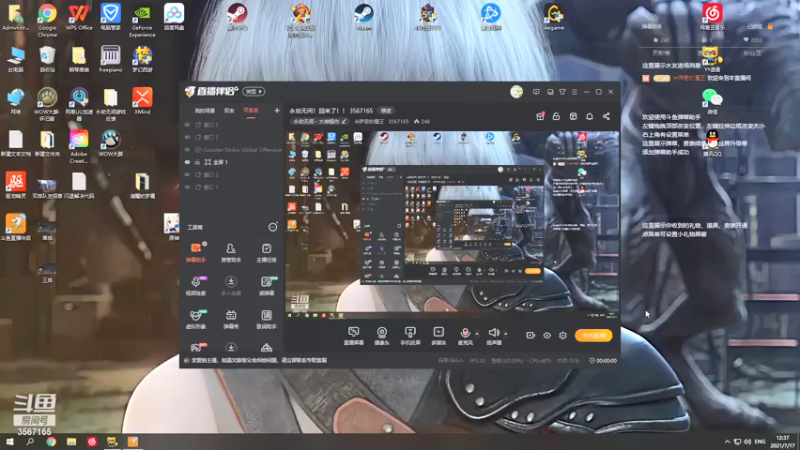Screen dimensions: 800x450
Task: Select the 全屏1 source row
Action: (x=232, y=162)
